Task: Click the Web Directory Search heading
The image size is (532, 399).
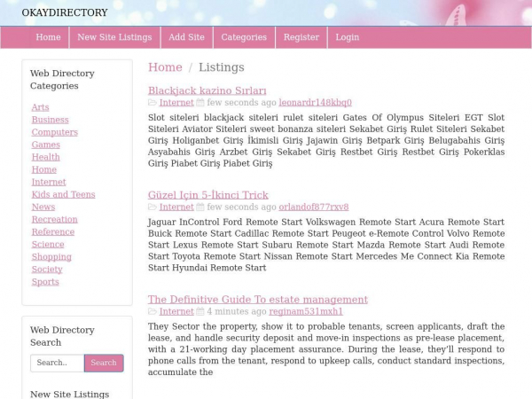Action: (62, 336)
